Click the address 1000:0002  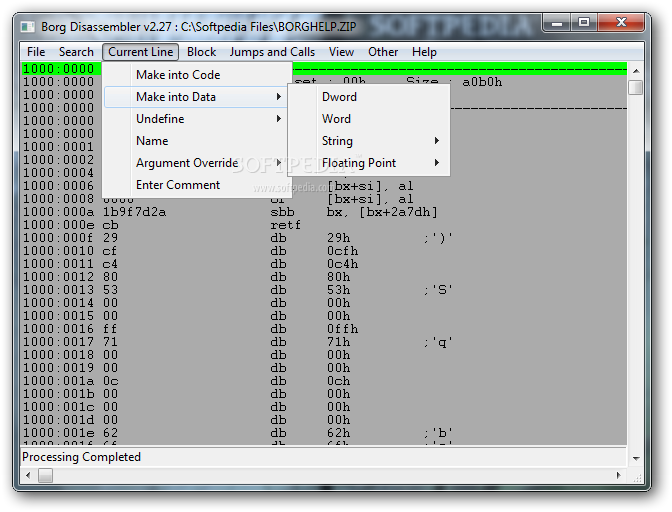(58, 160)
